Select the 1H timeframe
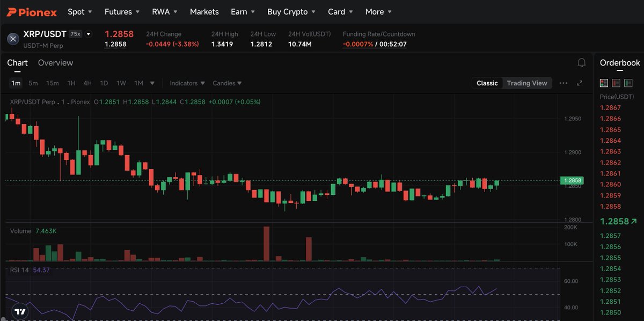 [x=71, y=83]
